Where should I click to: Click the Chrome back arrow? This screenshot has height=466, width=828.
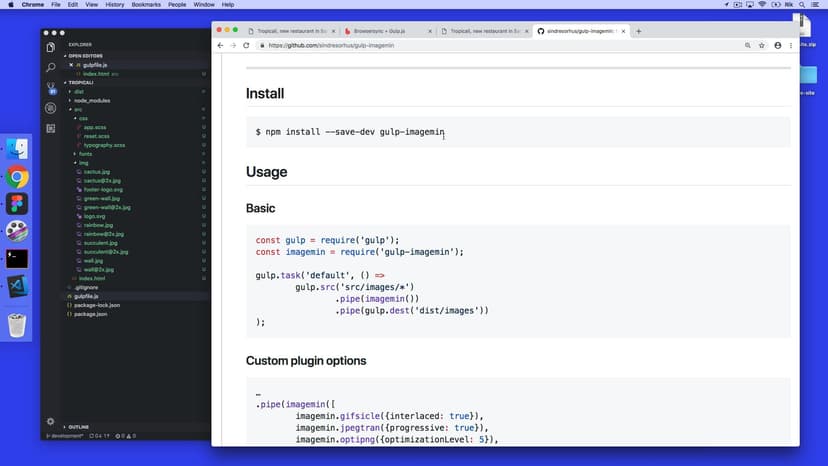[220, 46]
